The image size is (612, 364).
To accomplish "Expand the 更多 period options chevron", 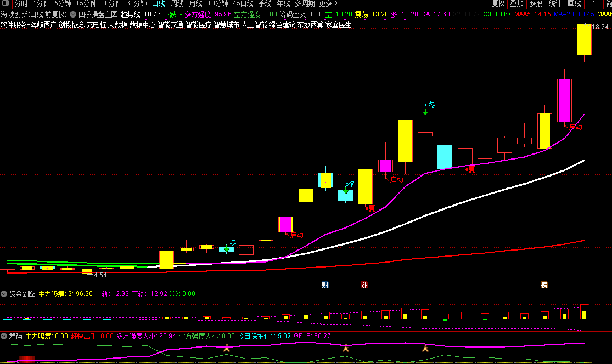I will click(x=336, y=3).
